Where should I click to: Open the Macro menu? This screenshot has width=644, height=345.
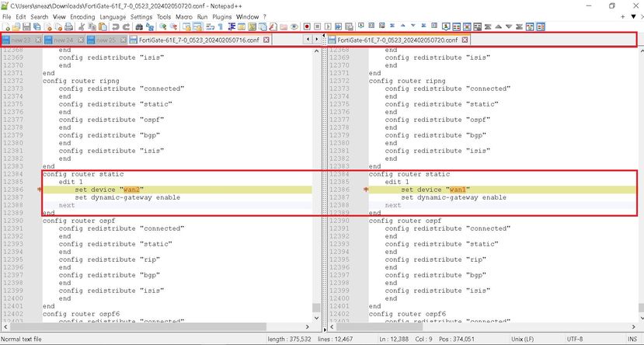pos(183,17)
